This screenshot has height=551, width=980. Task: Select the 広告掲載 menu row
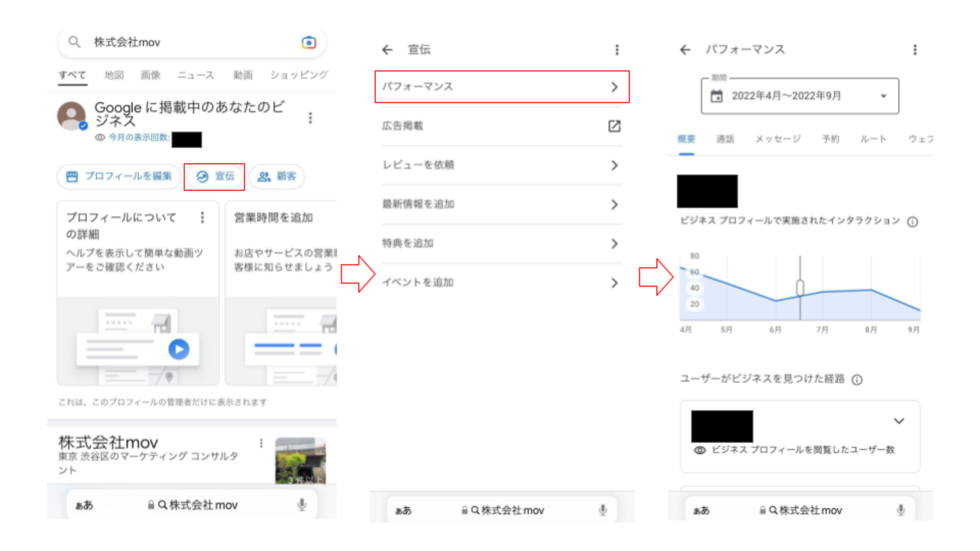click(x=502, y=126)
